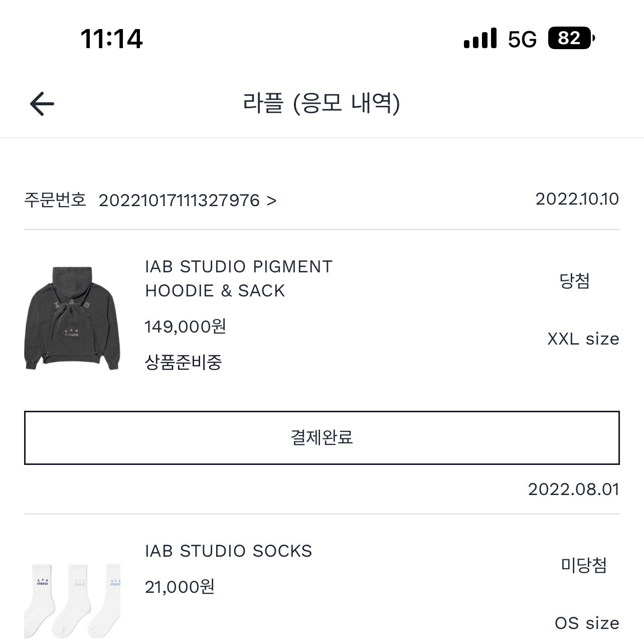Screen dimensions: 644x644
Task: Tap the 라플 (응모 내역) page title
Action: tap(321, 103)
